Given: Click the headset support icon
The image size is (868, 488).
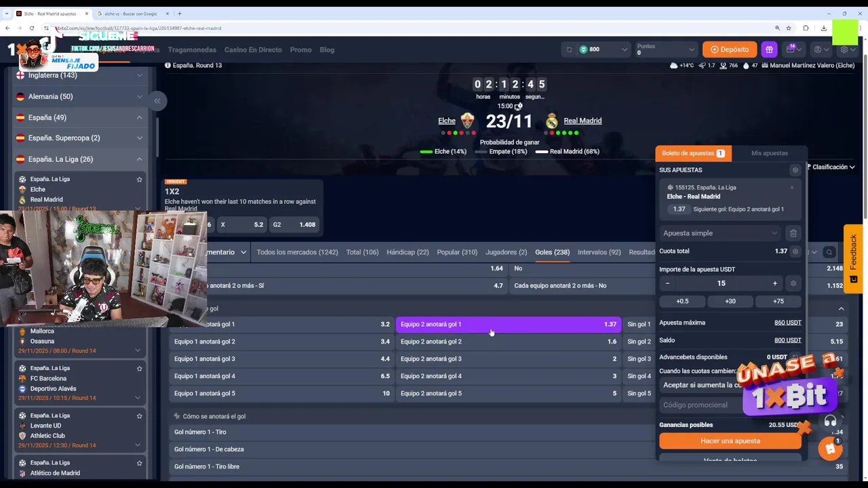Looking at the screenshot, I should 830,421.
